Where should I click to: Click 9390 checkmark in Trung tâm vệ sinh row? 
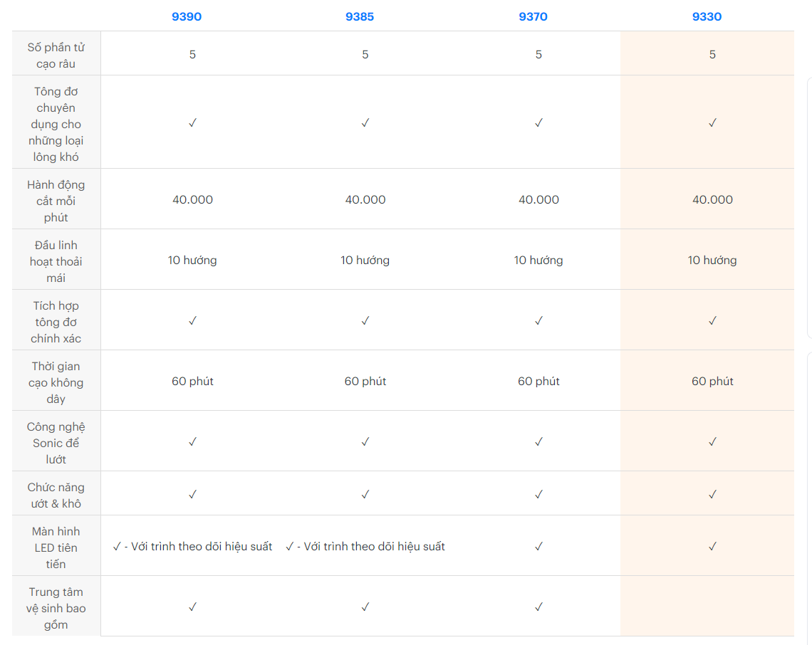point(192,607)
